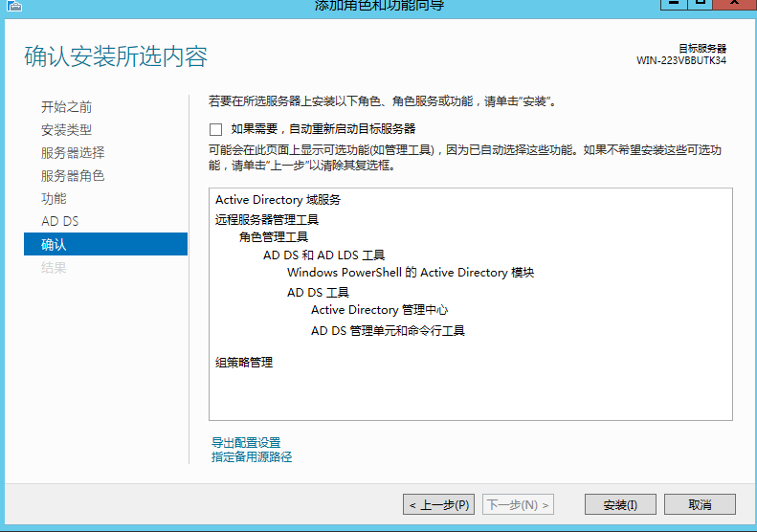The width and height of the screenshot is (757, 532).
Task: Maximize the wizard window
Action: click(701, 4)
